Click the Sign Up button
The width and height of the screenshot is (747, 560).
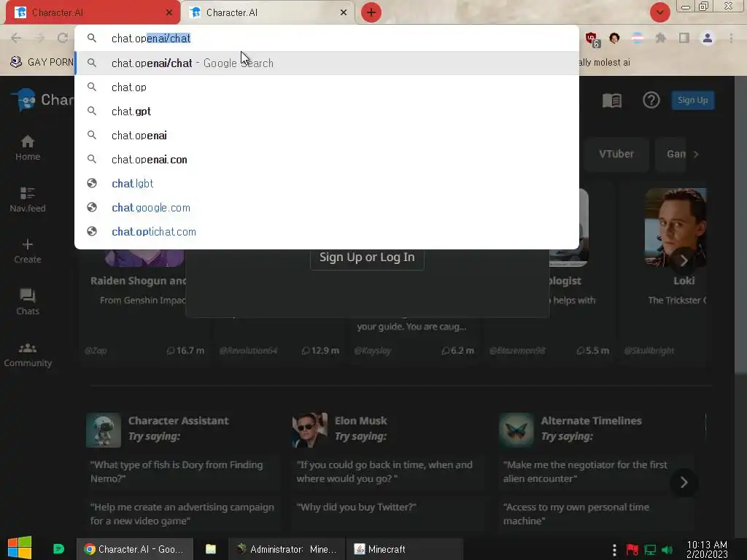[693, 100]
